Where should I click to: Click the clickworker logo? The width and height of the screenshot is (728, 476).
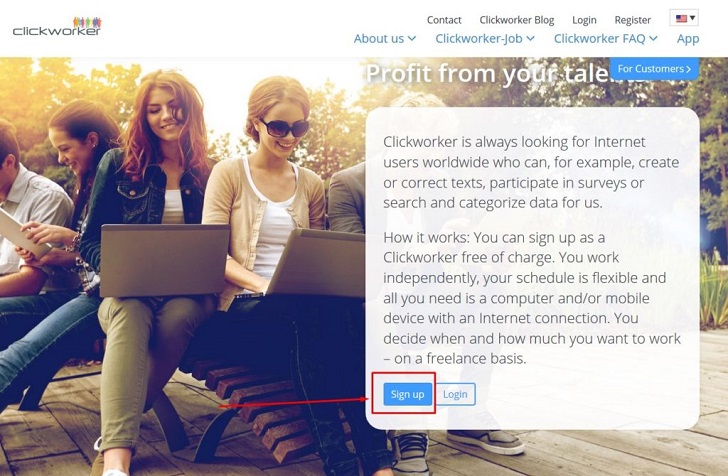click(57, 26)
